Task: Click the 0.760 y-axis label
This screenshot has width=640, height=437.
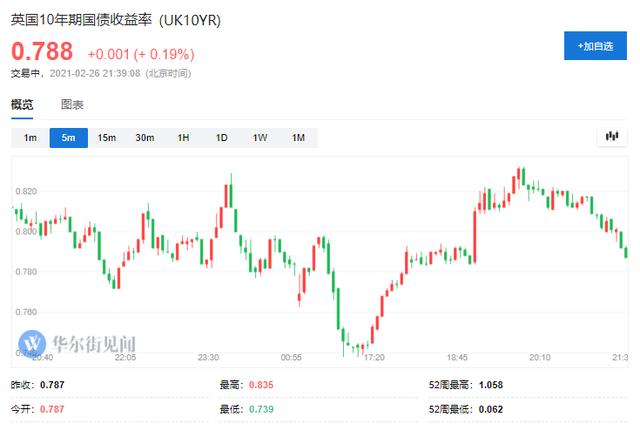Action: 26,312
